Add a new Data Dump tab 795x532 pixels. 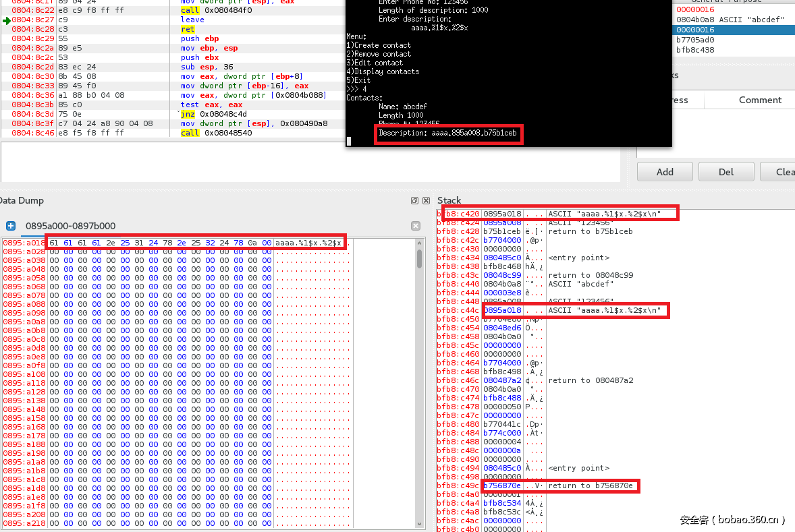click(x=11, y=226)
